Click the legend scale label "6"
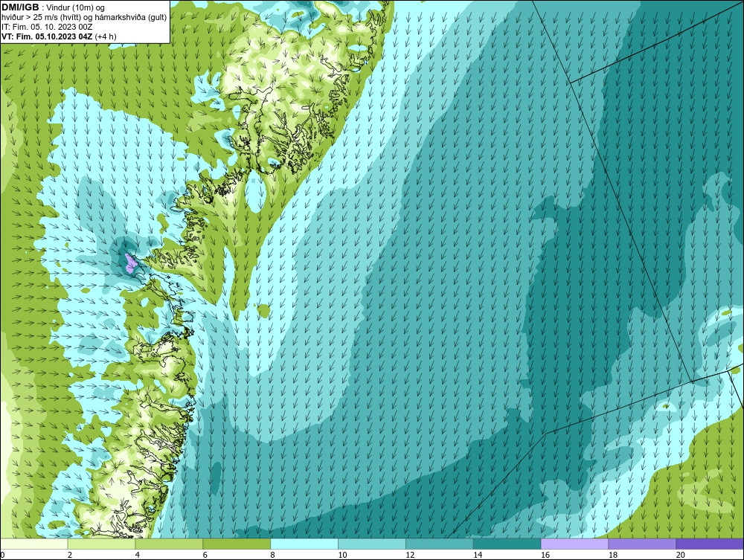The height and width of the screenshot is (560, 744). point(205,555)
